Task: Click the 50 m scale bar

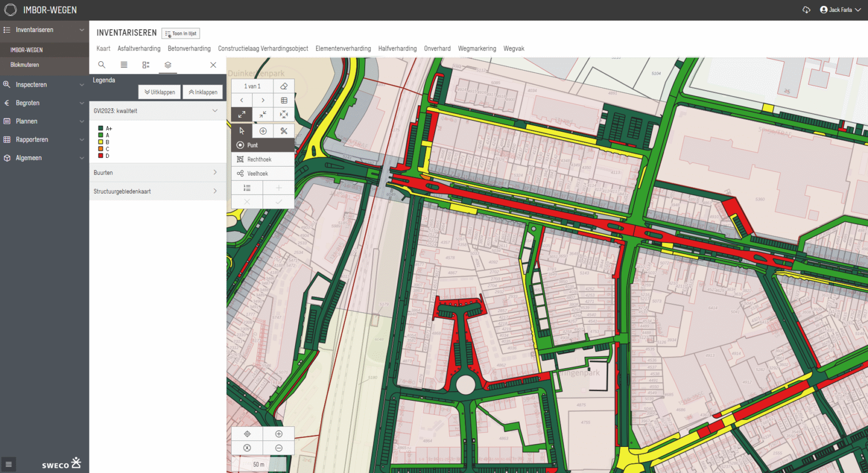Action: [x=259, y=464]
